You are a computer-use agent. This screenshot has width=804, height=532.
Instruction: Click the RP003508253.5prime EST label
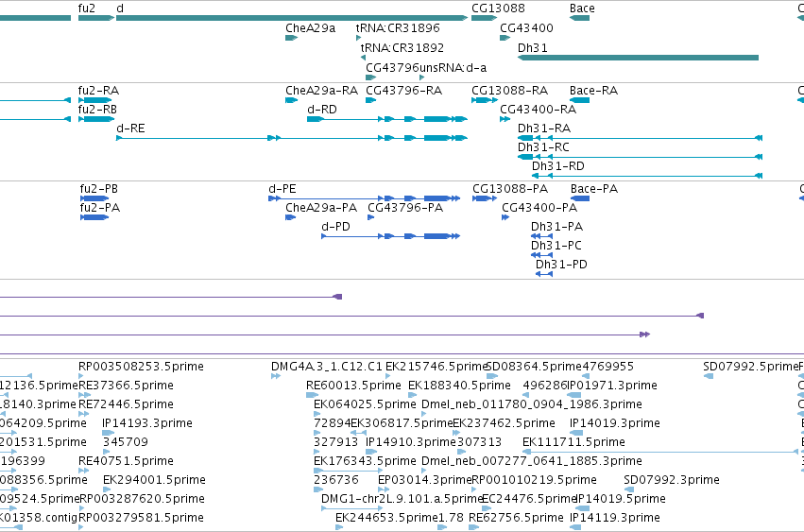tap(141, 367)
